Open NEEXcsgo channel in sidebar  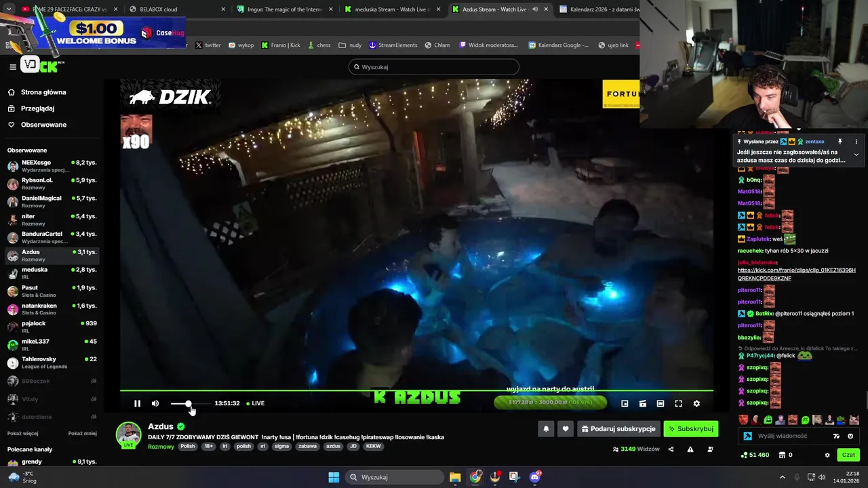(52, 166)
